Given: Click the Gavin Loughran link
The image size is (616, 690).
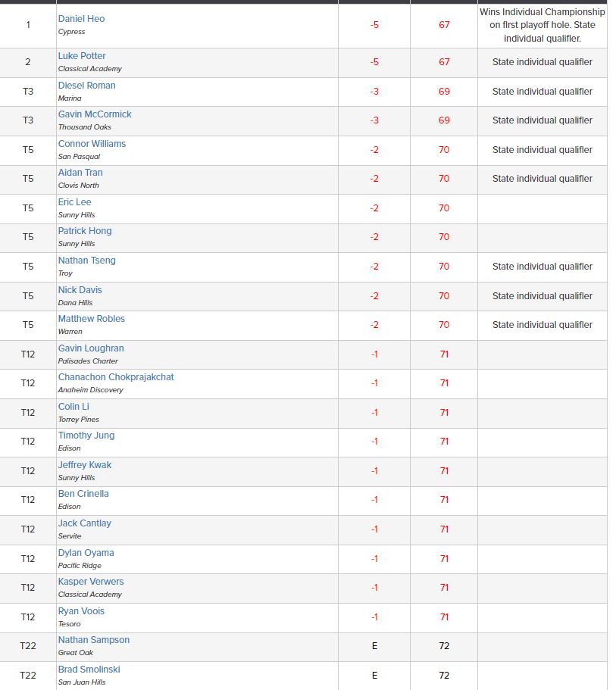Looking at the screenshot, I should (91, 348).
